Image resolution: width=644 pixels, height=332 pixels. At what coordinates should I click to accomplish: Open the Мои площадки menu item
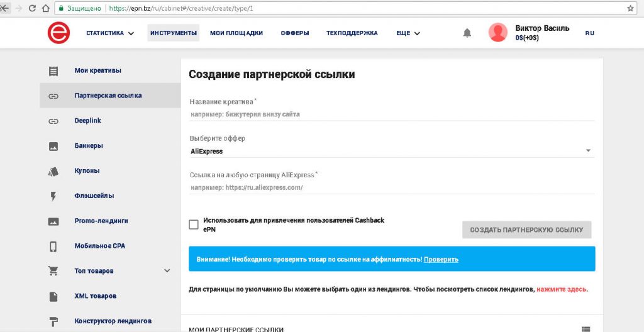click(236, 33)
